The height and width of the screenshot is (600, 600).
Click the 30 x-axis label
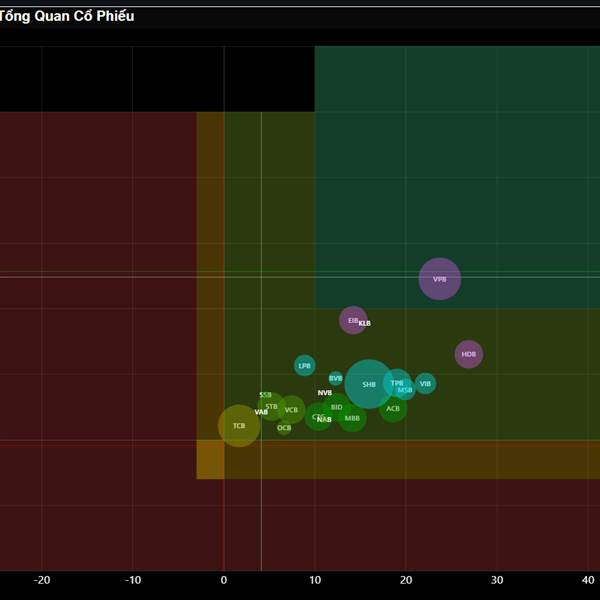497,580
